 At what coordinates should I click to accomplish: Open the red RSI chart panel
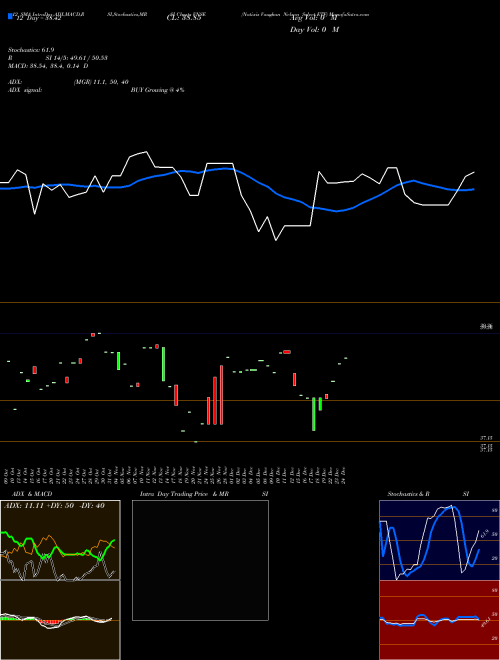439,620
